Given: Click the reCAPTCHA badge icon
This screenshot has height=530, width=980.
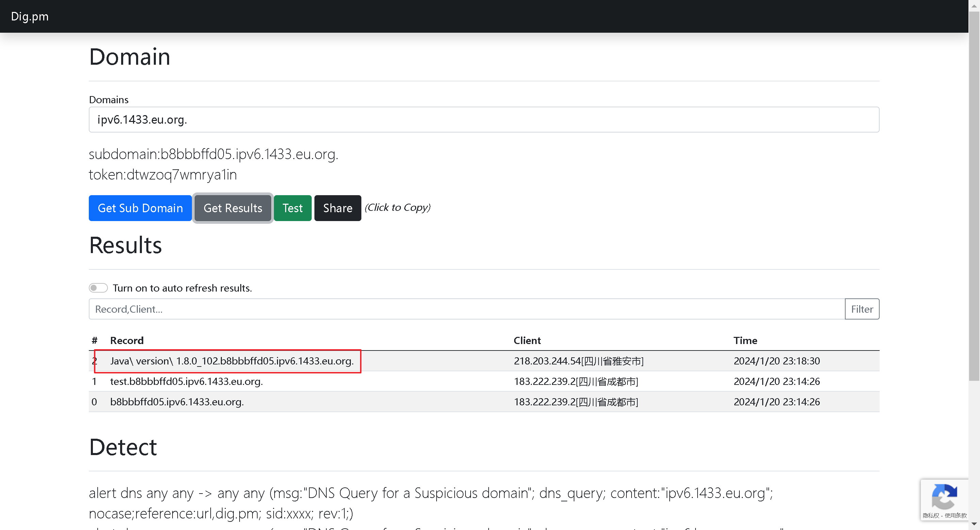Looking at the screenshot, I should 944,497.
